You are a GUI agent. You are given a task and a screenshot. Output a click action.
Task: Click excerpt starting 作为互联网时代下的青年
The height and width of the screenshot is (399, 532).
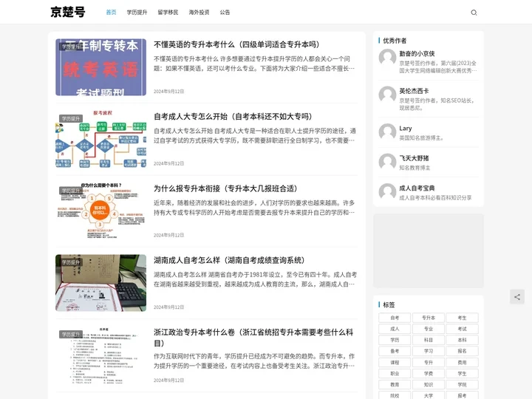point(254,361)
